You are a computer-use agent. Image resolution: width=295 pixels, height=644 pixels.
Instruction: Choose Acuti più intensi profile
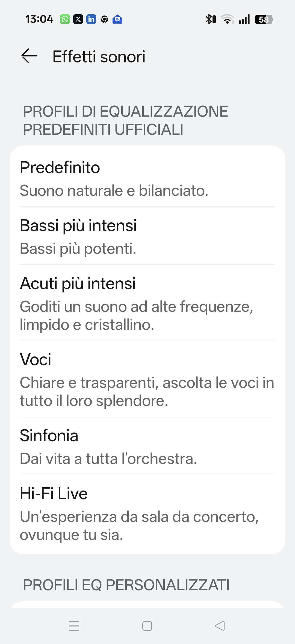point(147,303)
